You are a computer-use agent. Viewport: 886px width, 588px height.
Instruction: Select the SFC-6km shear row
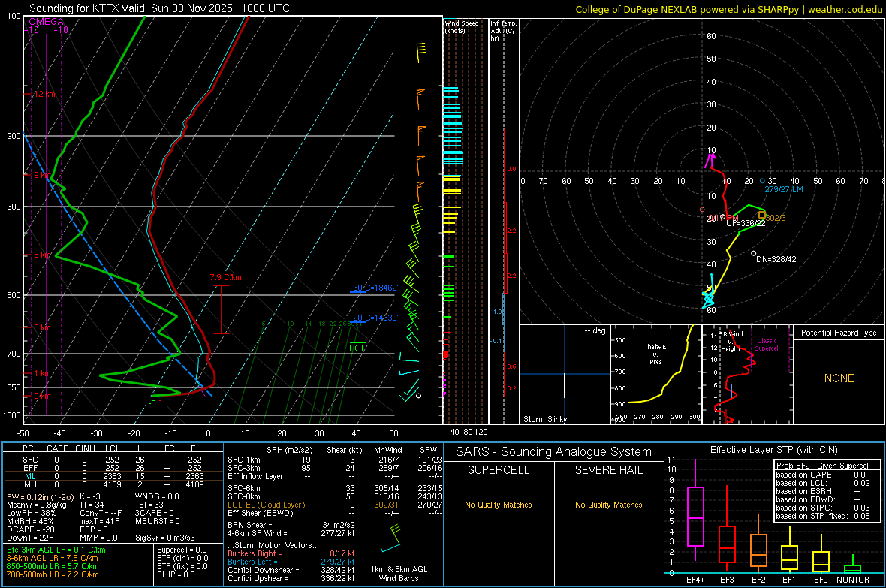[335, 488]
